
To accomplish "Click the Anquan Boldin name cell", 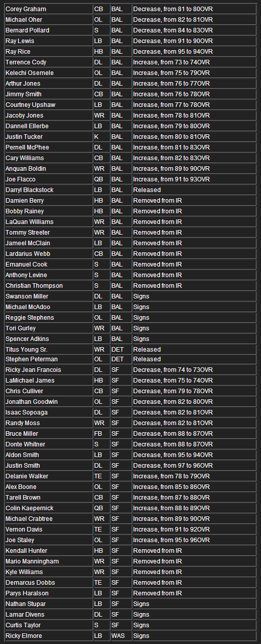I will [48, 169].
